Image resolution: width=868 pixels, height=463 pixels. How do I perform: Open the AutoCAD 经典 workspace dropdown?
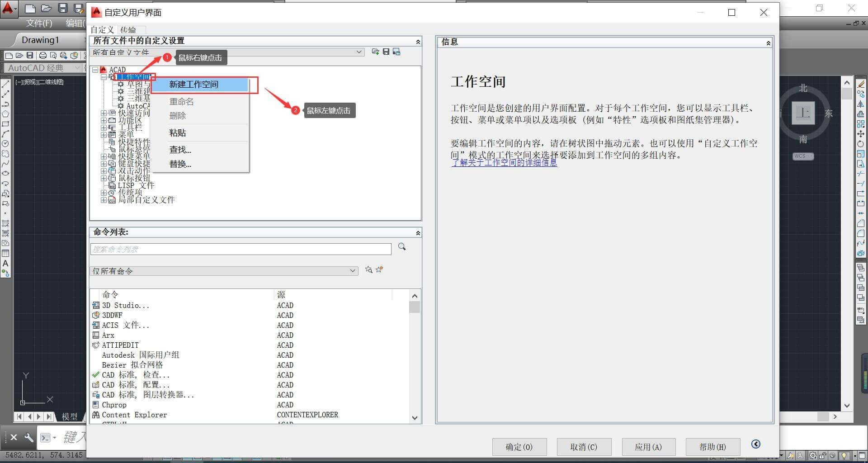pyautogui.click(x=44, y=68)
